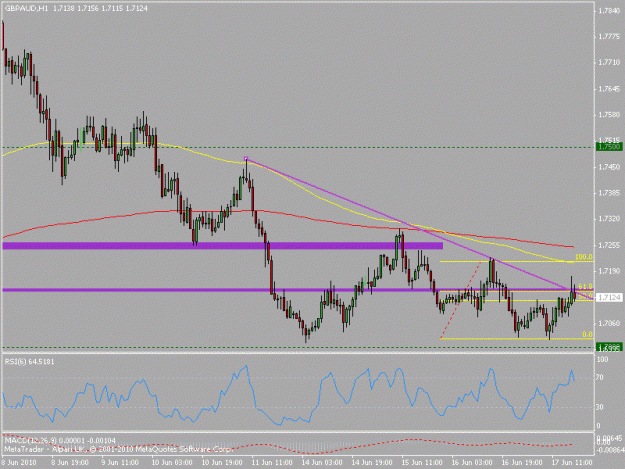Select the thick purple resistance zone near 1.7255
625x469 pixels.
coord(222,245)
